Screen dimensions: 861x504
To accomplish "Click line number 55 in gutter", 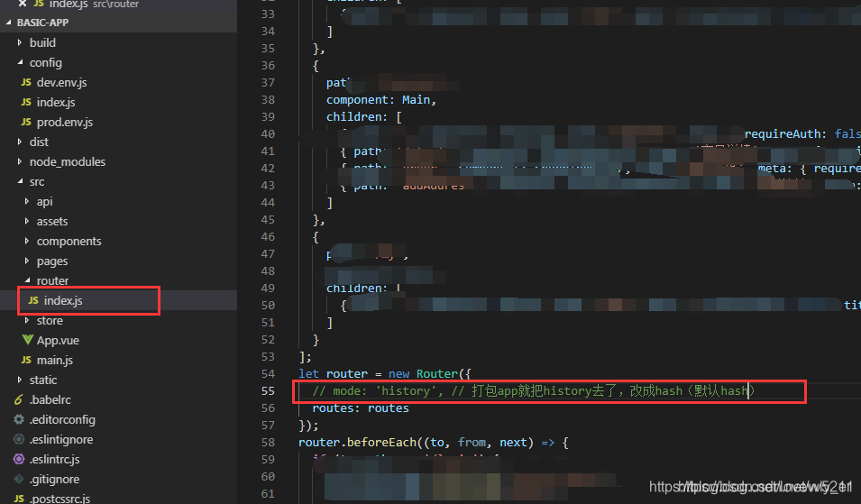I will point(268,390).
